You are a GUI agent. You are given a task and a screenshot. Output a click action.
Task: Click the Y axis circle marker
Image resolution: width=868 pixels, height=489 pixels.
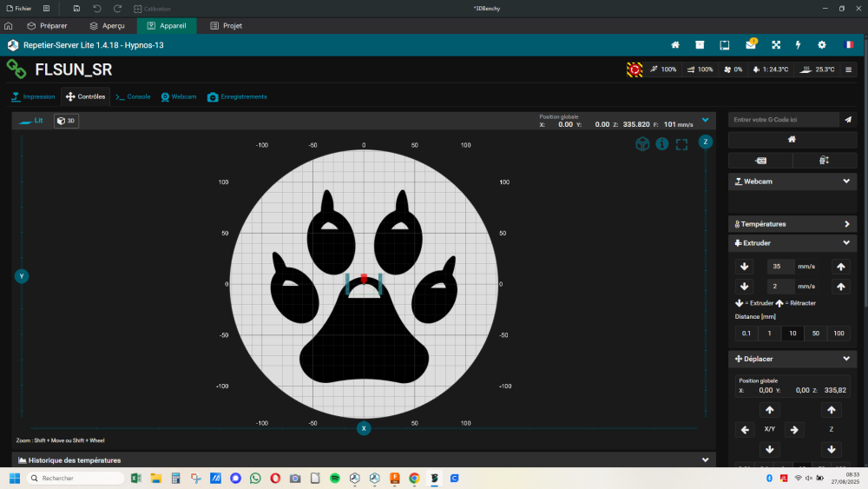point(22,276)
